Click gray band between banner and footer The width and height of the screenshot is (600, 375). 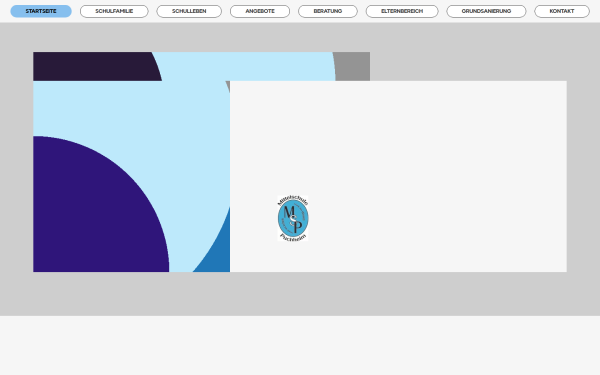tap(300, 293)
